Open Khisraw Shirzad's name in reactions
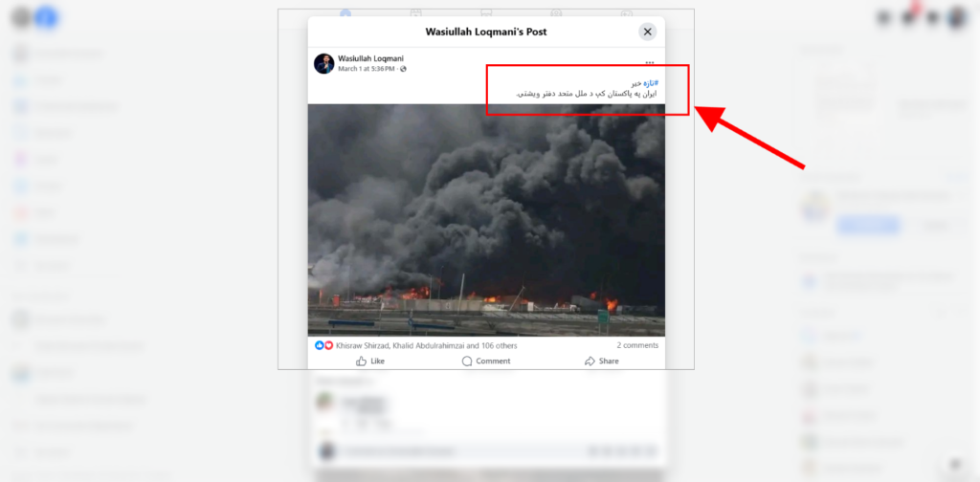This screenshot has height=482, width=980. pyautogui.click(x=363, y=345)
